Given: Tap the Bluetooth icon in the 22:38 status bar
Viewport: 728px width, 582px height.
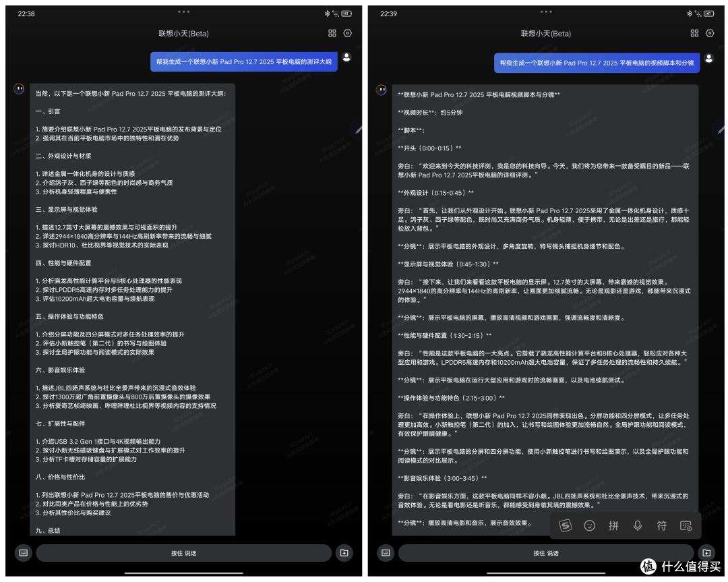Looking at the screenshot, I should click(327, 13).
